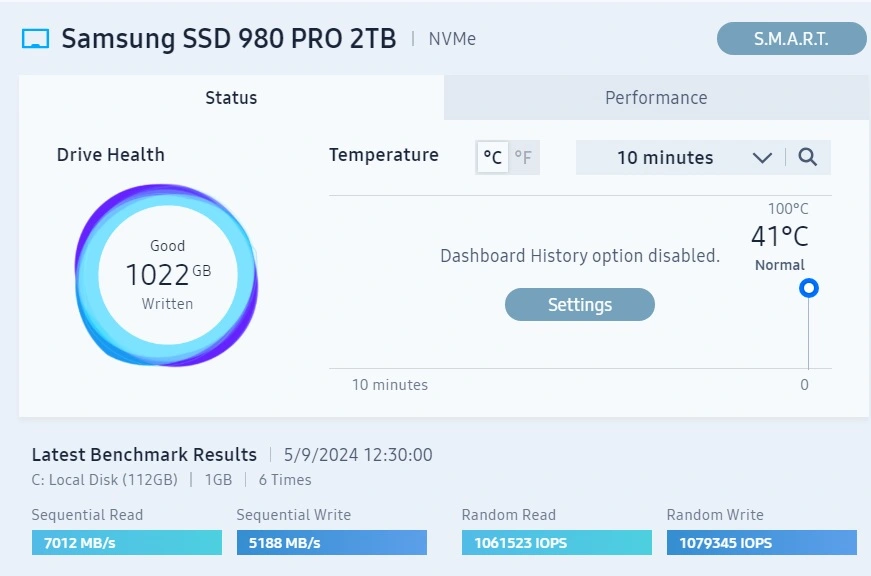Click the Random Read 1061523 IOPS bar
The width and height of the screenshot is (871, 576).
557,543
